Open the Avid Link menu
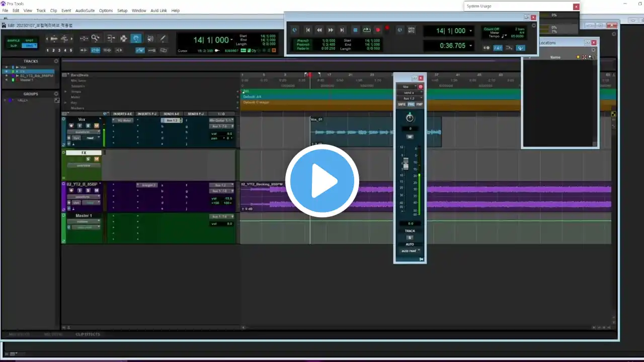644x362 pixels. [159, 11]
